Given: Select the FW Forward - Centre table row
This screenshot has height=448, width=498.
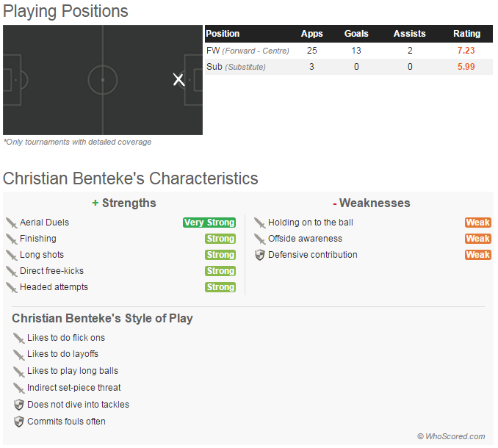Looking at the screenshot, I should point(348,51).
